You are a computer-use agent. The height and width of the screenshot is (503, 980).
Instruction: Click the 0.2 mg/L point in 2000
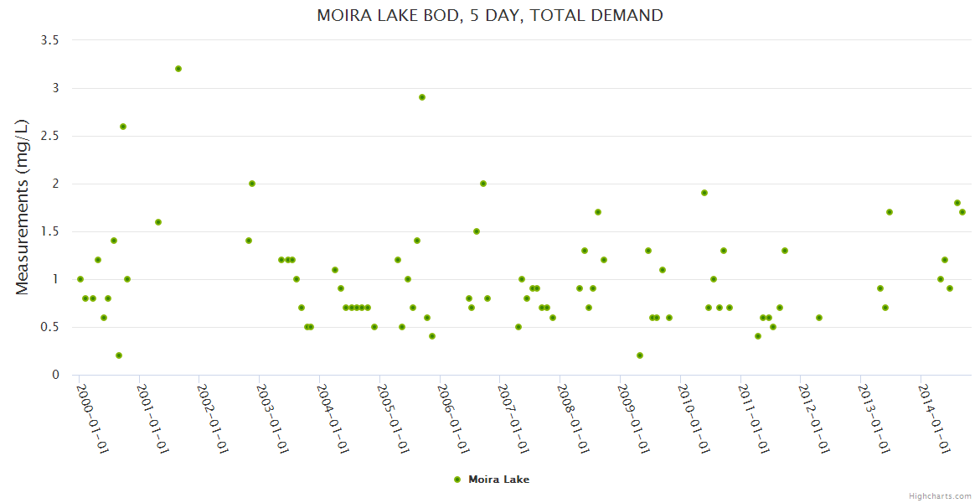tap(119, 355)
